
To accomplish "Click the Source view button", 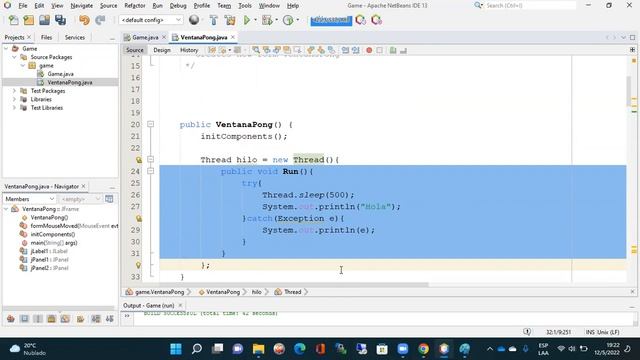I will 135,50.
